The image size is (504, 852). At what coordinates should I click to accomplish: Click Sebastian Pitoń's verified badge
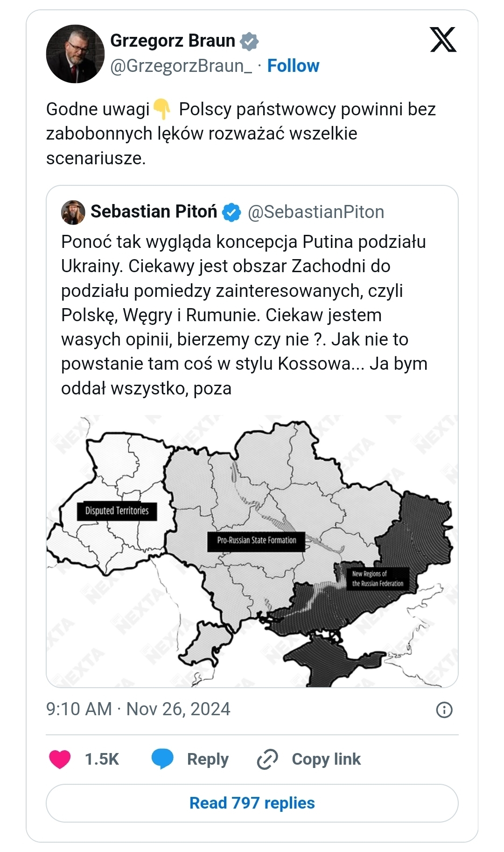coord(231,212)
